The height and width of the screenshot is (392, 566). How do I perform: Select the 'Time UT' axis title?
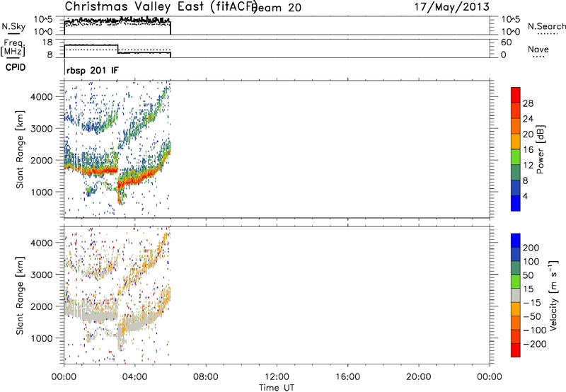tap(277, 387)
